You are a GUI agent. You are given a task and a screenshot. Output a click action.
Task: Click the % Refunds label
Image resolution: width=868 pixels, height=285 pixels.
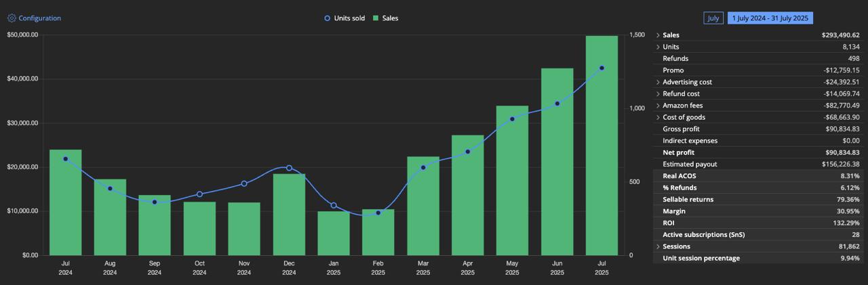coord(679,188)
